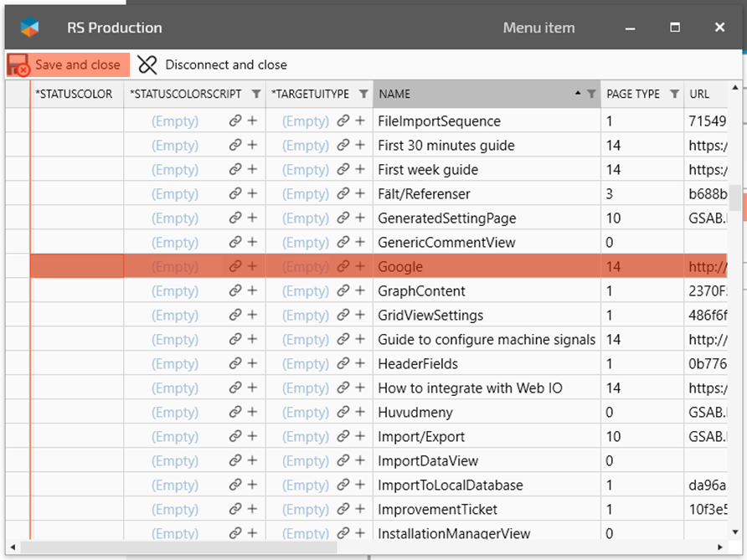This screenshot has height=560, width=747.
Task: Click the vertical scrollbar thumb
Action: [x=735, y=198]
